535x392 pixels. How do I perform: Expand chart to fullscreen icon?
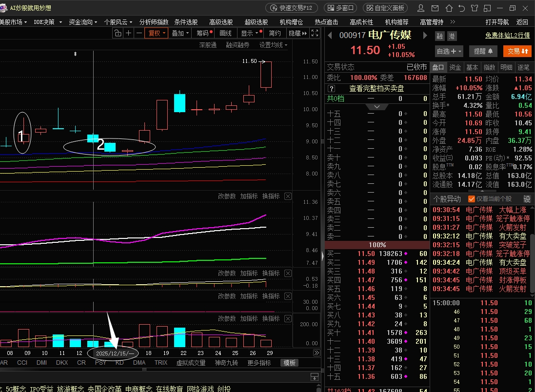(x=315, y=33)
